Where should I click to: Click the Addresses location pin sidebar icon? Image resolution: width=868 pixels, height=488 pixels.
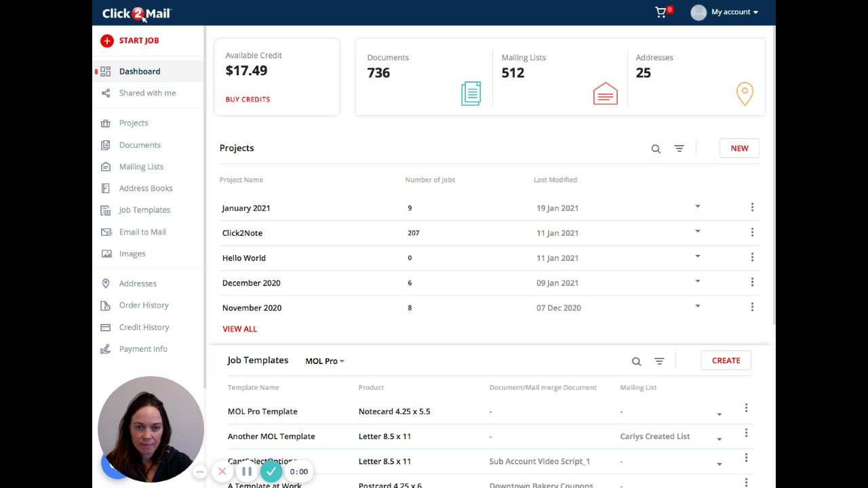coord(105,283)
